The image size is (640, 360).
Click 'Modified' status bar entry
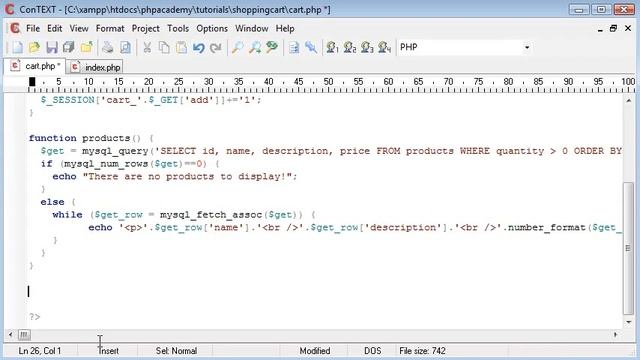click(315, 351)
